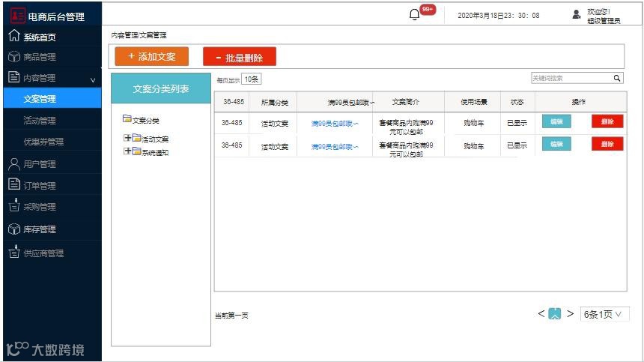Click the 状态 column header

(517, 101)
